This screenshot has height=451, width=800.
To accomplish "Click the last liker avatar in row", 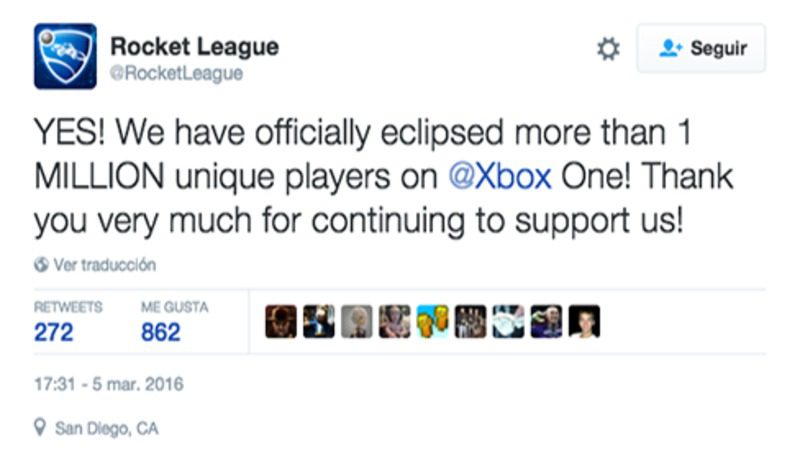I will coord(584,321).
